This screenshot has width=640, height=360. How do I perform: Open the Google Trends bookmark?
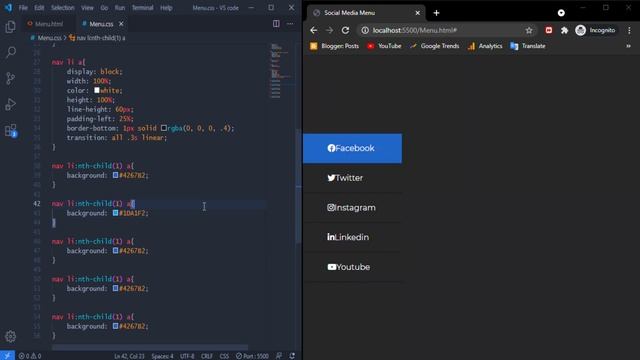pyautogui.click(x=435, y=46)
